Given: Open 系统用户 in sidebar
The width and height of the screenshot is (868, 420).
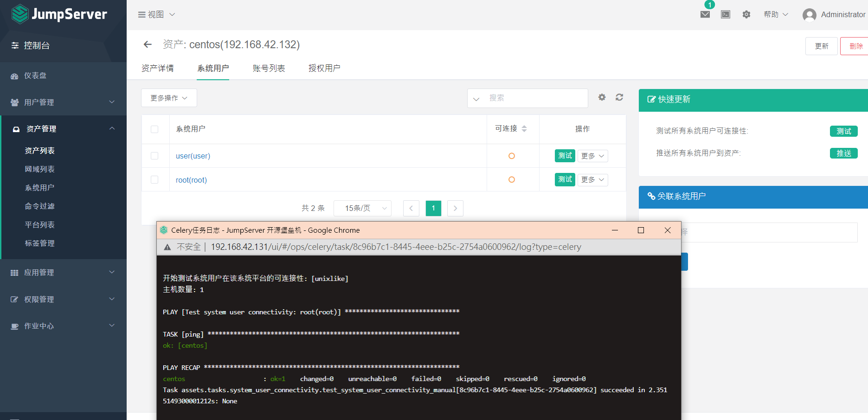Looking at the screenshot, I should pyautogui.click(x=40, y=188).
